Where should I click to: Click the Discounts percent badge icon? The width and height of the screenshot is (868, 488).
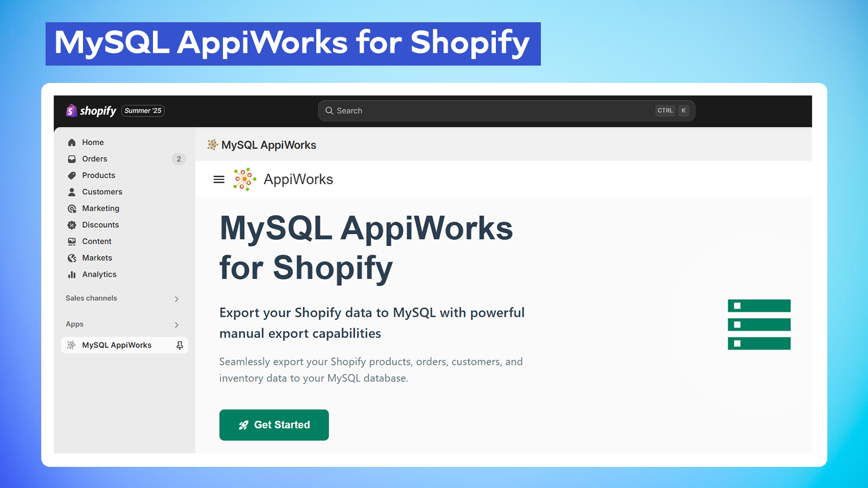tap(72, 225)
